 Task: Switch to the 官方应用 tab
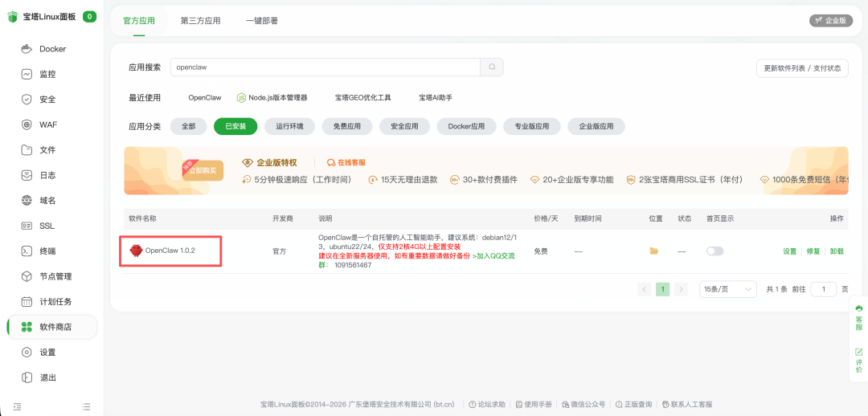[x=139, y=21]
